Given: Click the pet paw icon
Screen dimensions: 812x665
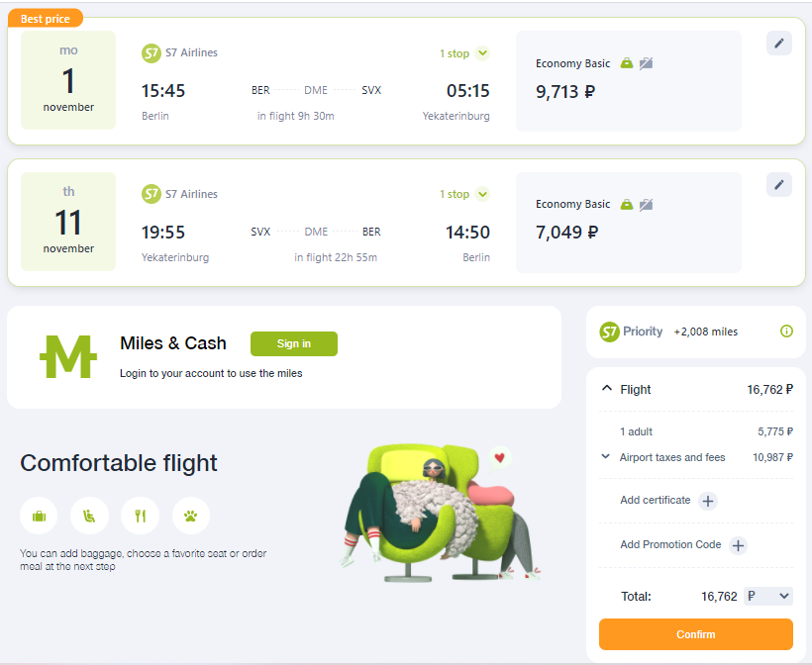Looking at the screenshot, I should [x=190, y=516].
